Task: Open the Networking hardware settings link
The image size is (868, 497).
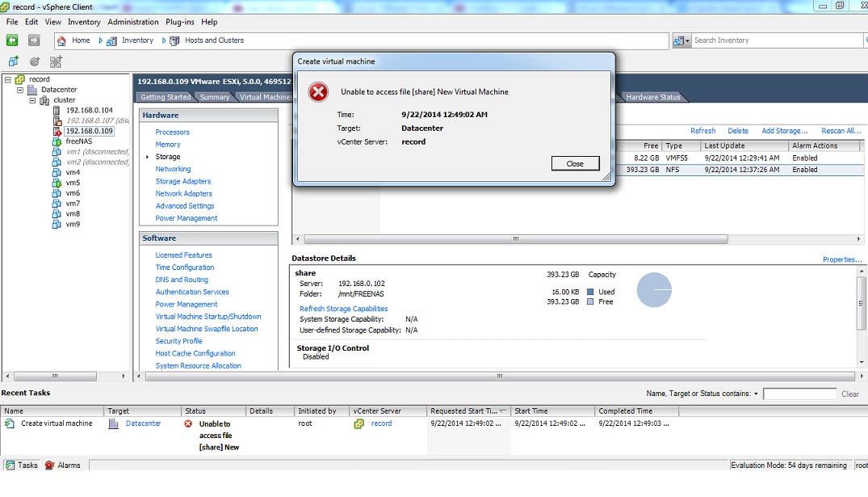Action: click(174, 169)
